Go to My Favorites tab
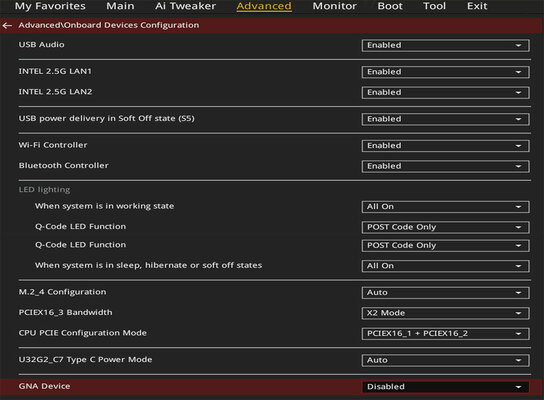Screen dimensions: 544x400 (x=50, y=6)
